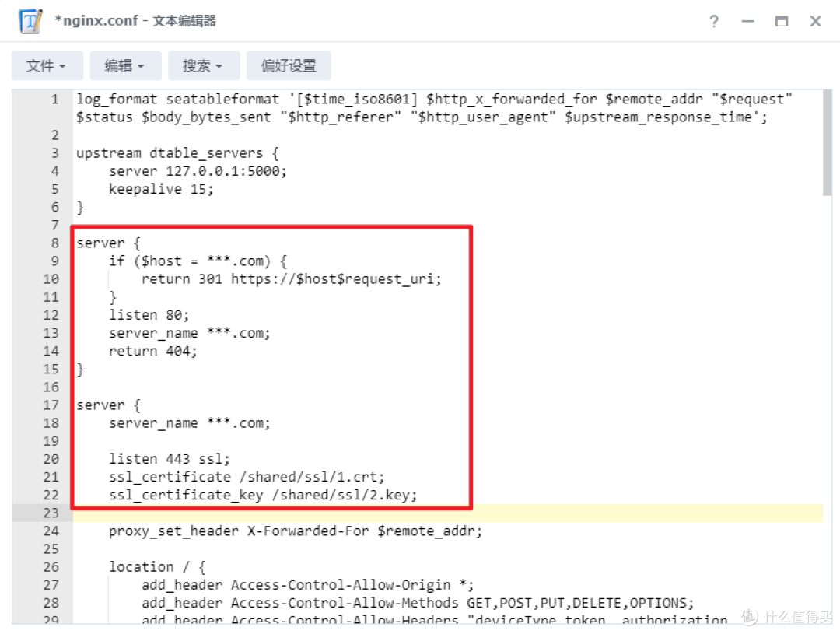This screenshot has height=634, width=840.
Task: Click the help question mark icon
Action: pos(713,22)
